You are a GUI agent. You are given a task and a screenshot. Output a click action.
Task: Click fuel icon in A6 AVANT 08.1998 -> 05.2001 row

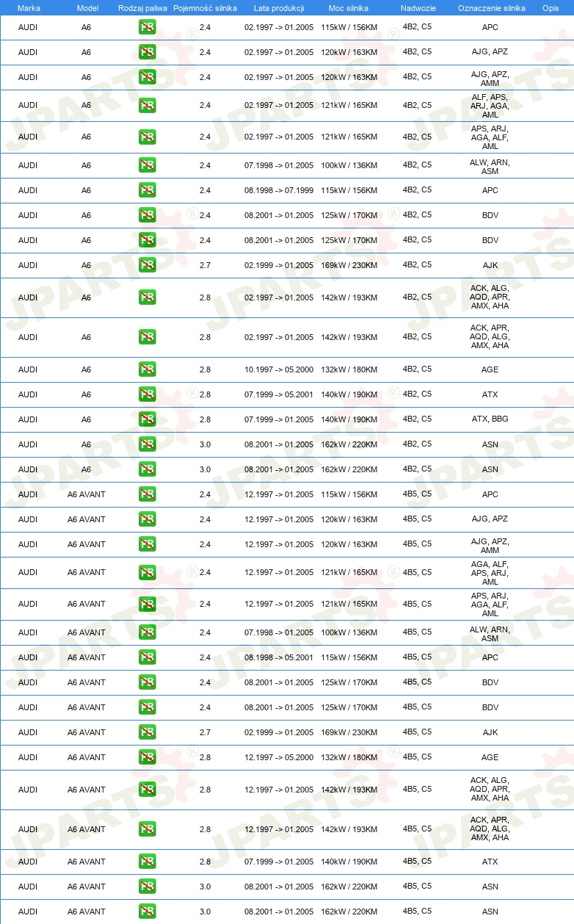point(147,657)
